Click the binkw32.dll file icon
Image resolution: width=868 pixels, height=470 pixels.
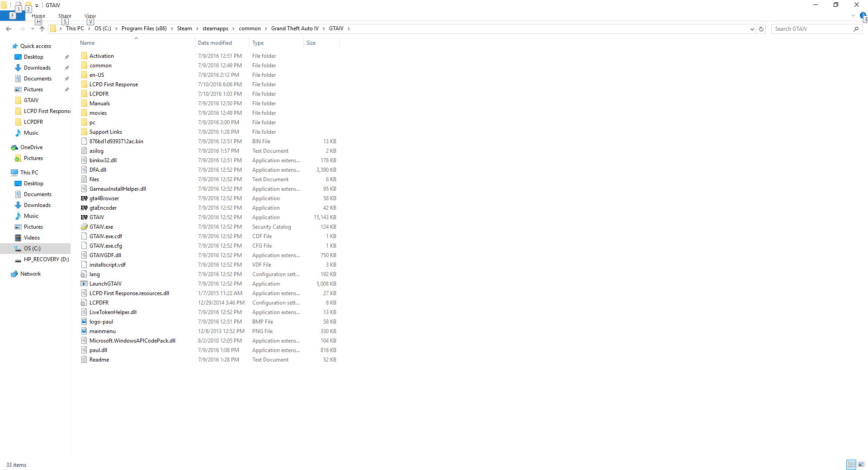(x=84, y=160)
